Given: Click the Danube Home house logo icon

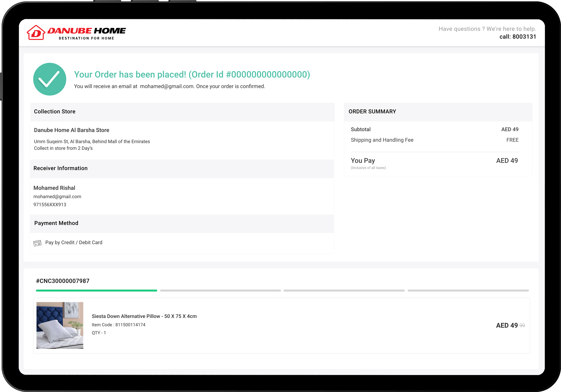Looking at the screenshot, I should [x=36, y=33].
